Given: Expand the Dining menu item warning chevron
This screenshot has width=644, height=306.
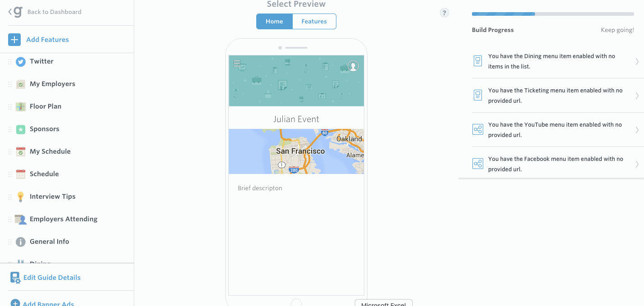Looking at the screenshot, I should [x=637, y=61].
